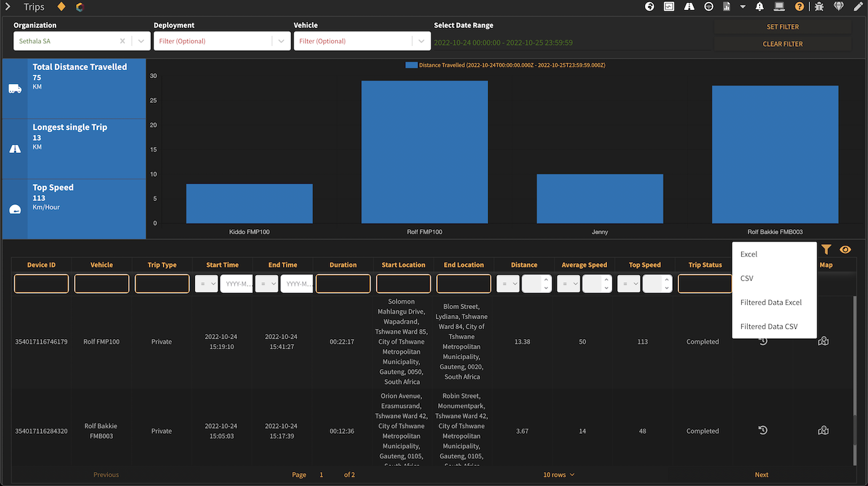Screen dimensions: 868x486
Task: Select Filtered Data Excel export option
Action: 771,302
